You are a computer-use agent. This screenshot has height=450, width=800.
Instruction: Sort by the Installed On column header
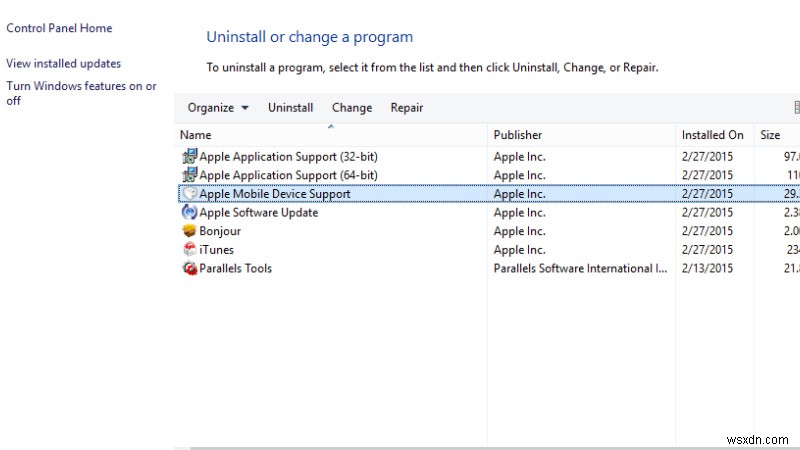point(715,135)
